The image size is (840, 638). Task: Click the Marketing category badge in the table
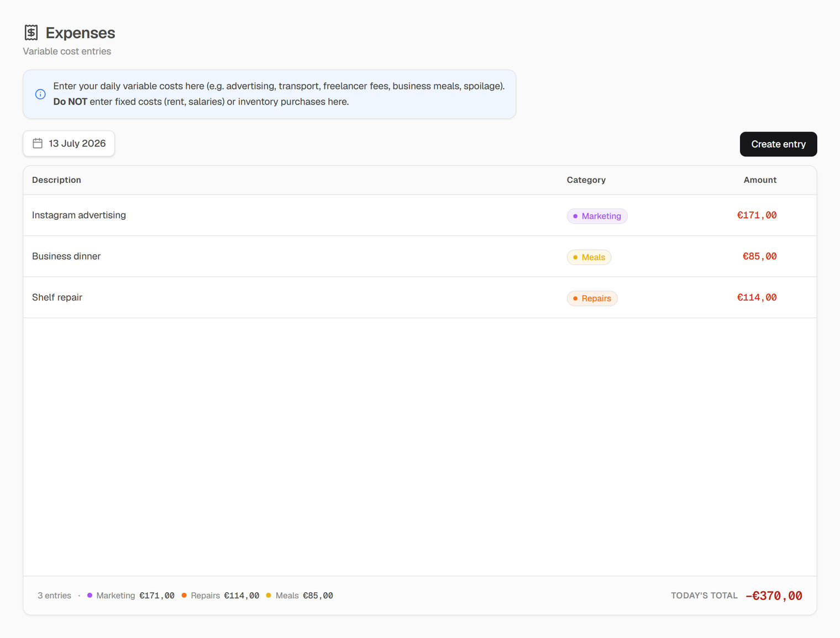(597, 216)
